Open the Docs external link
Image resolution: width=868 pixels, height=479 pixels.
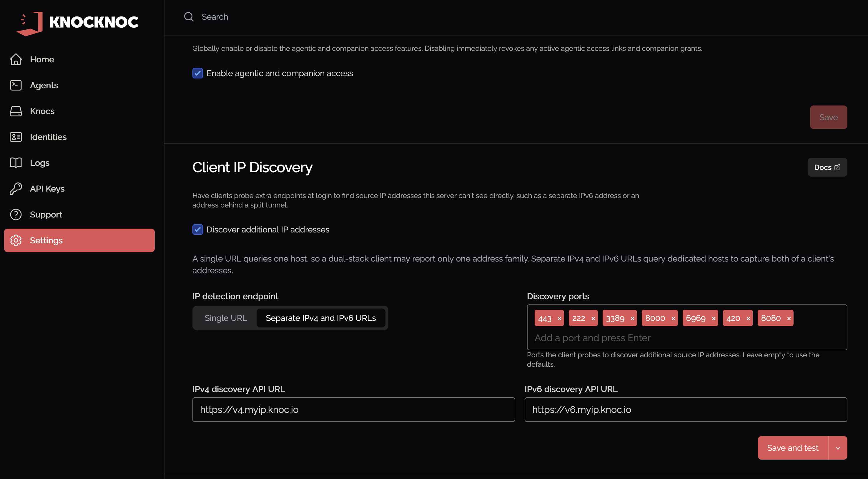point(827,167)
